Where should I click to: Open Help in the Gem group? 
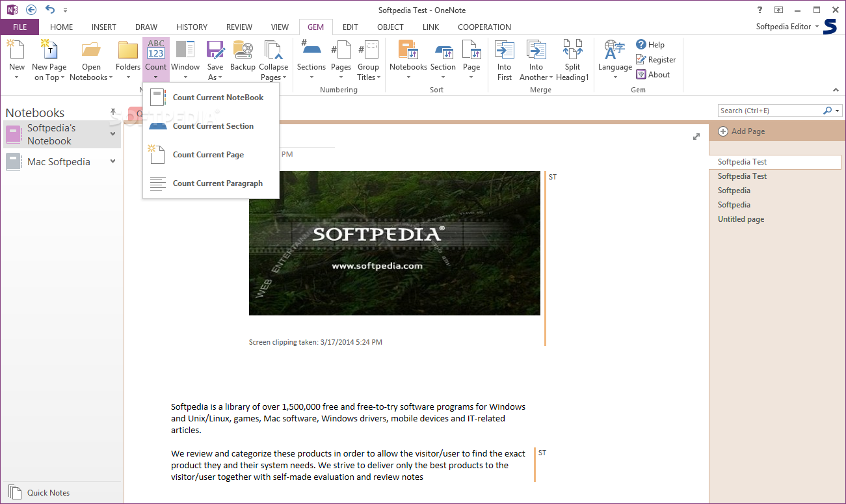(x=650, y=45)
